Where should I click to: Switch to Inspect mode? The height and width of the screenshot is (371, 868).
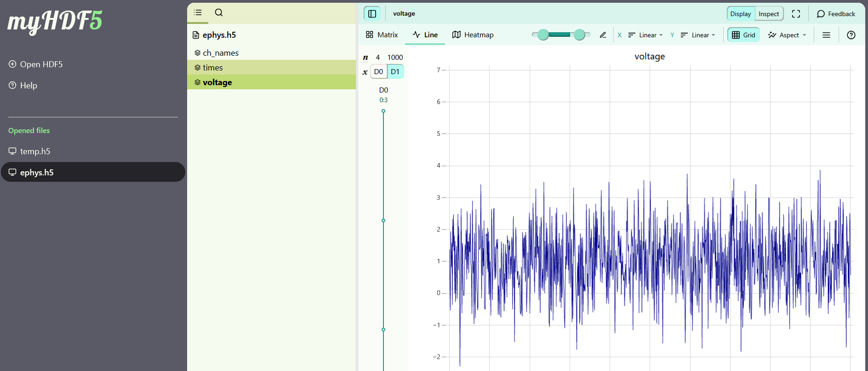pos(769,14)
